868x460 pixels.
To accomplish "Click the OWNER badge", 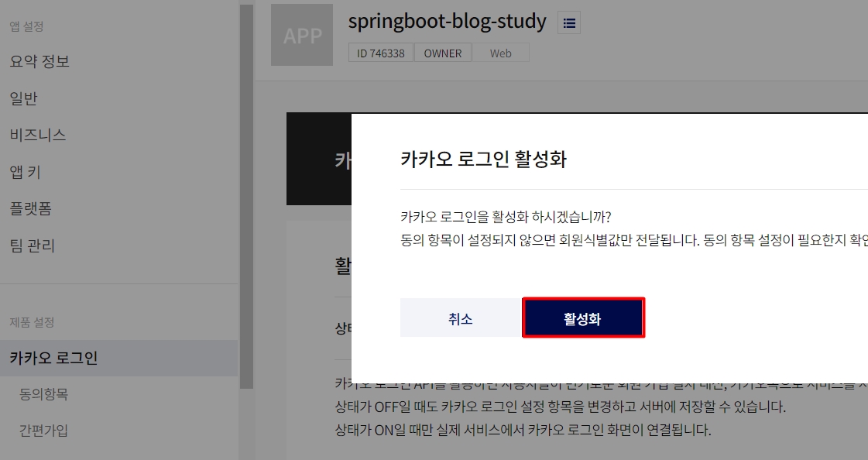I will click(443, 53).
